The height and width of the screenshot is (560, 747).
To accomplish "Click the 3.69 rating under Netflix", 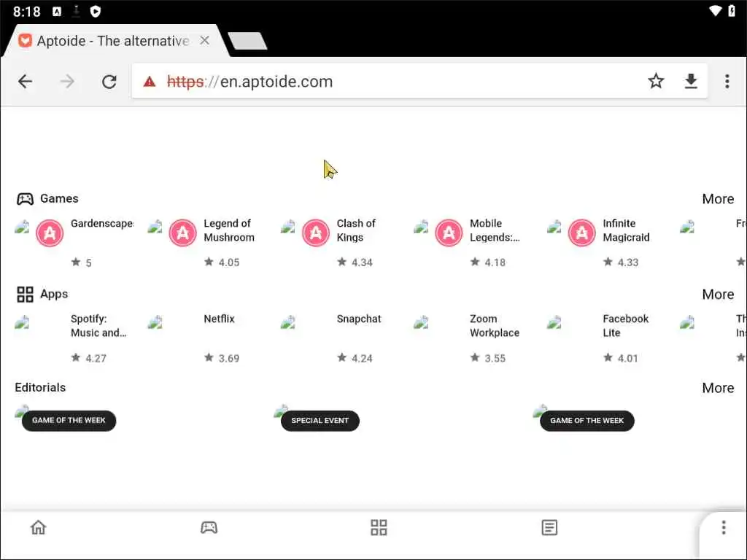I will pos(222,358).
